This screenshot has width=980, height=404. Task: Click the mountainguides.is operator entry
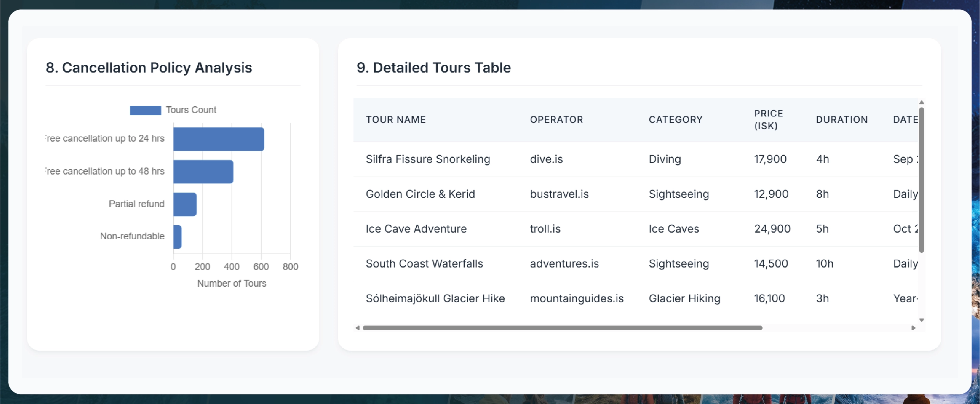tap(577, 298)
